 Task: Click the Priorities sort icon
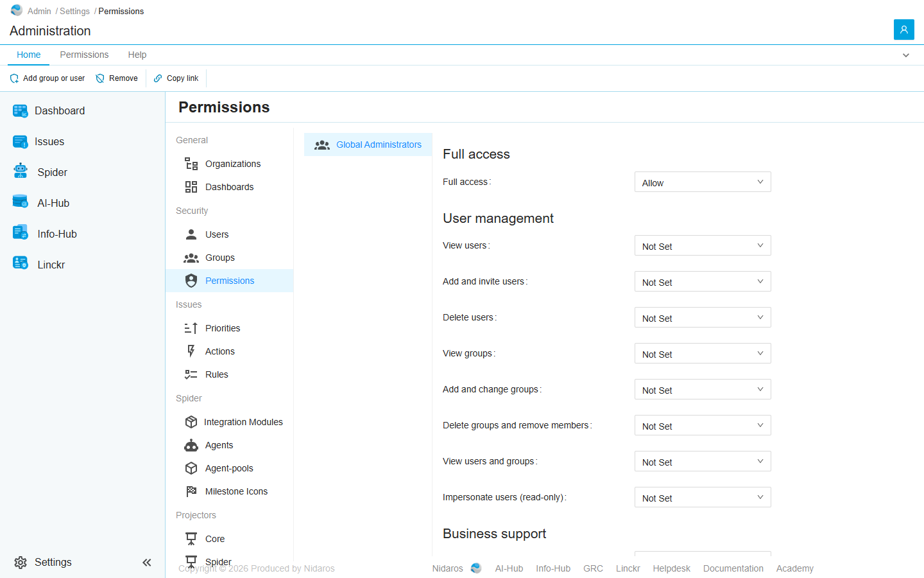(191, 328)
